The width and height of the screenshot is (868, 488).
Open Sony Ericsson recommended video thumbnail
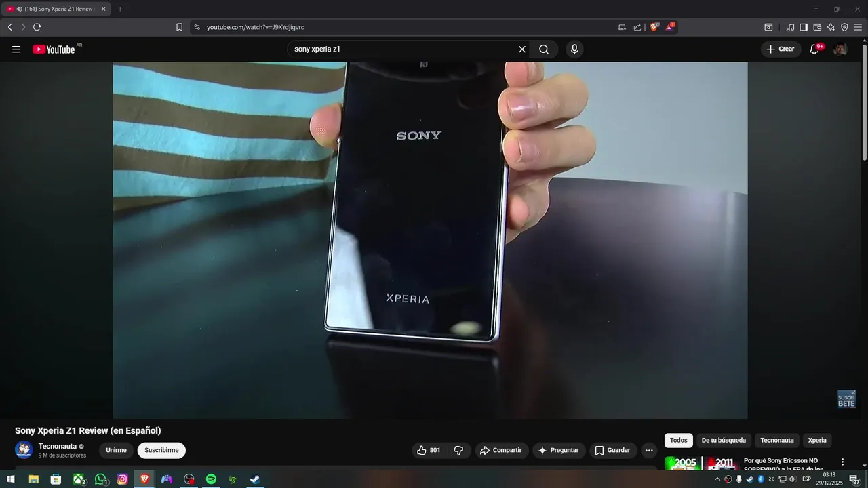click(701, 464)
